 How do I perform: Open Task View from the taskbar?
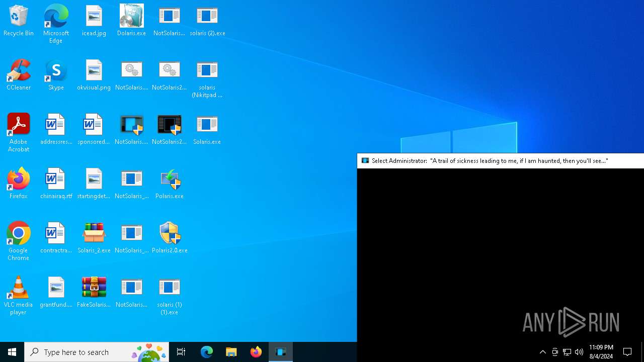pyautogui.click(x=181, y=352)
